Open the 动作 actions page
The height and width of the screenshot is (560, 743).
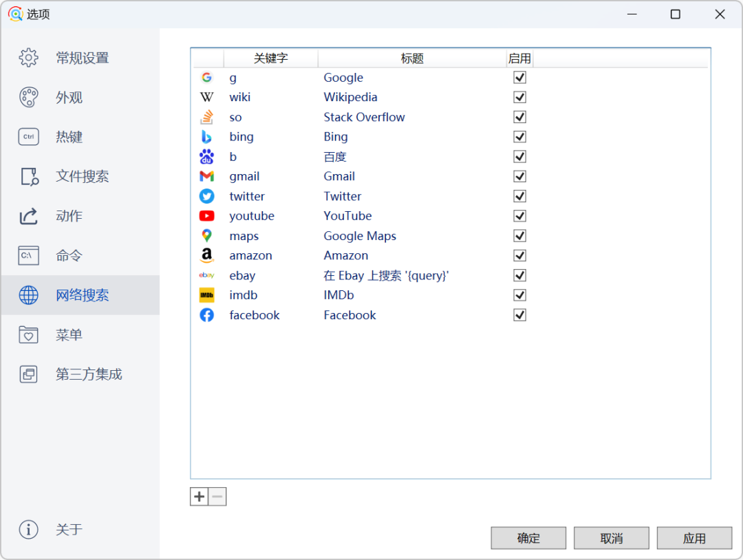80,216
